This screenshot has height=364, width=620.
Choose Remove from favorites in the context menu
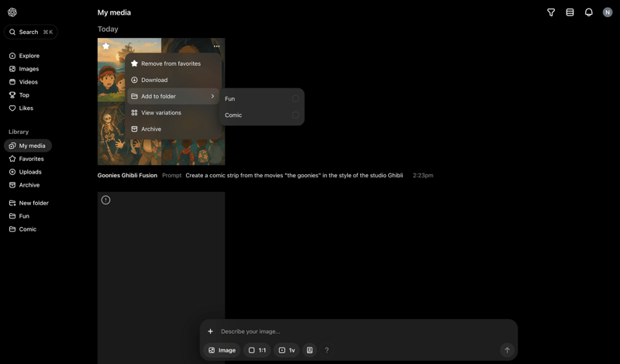tap(173, 64)
